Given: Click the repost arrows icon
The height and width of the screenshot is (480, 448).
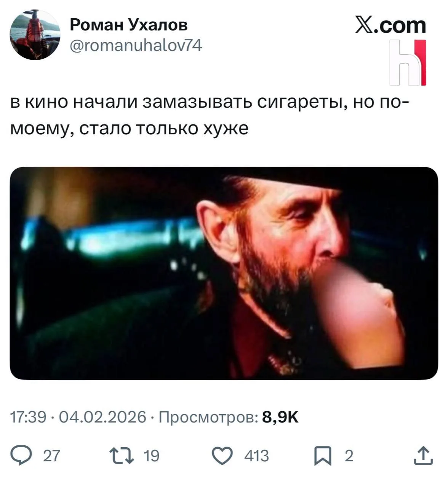Looking at the screenshot, I should [121, 456].
